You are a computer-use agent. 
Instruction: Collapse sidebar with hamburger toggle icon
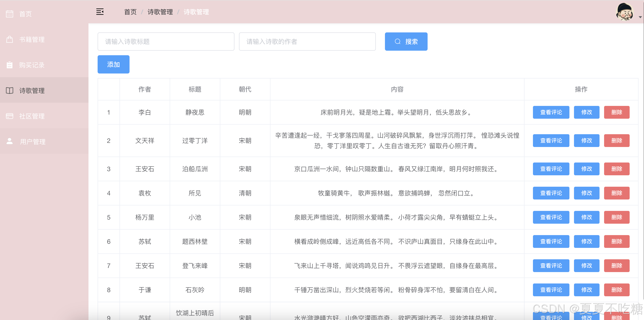pyautogui.click(x=100, y=12)
